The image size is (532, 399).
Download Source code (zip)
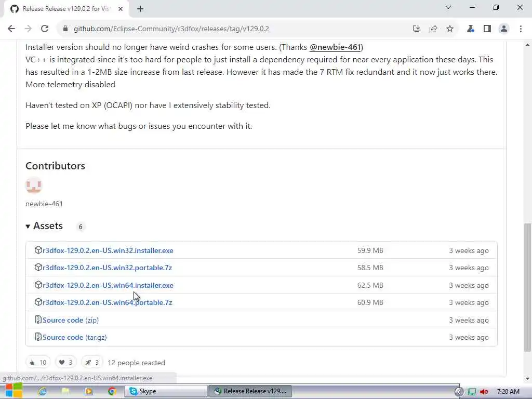[71, 320]
